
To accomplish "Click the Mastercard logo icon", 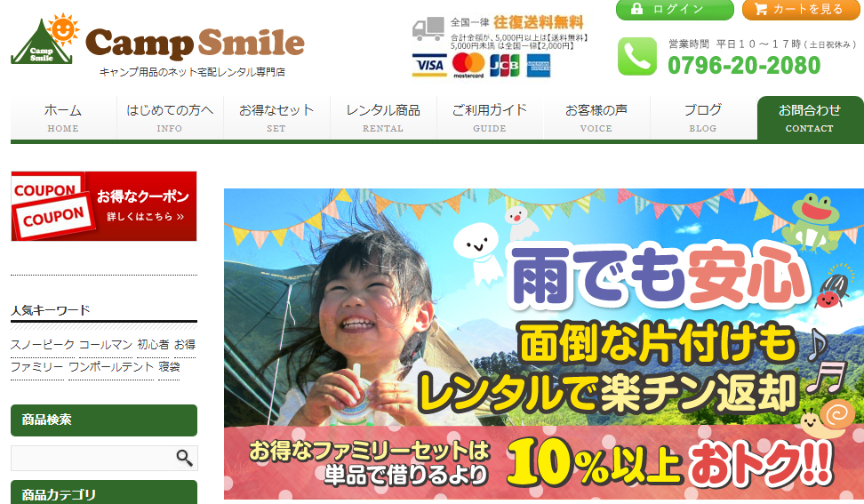I will (x=468, y=66).
